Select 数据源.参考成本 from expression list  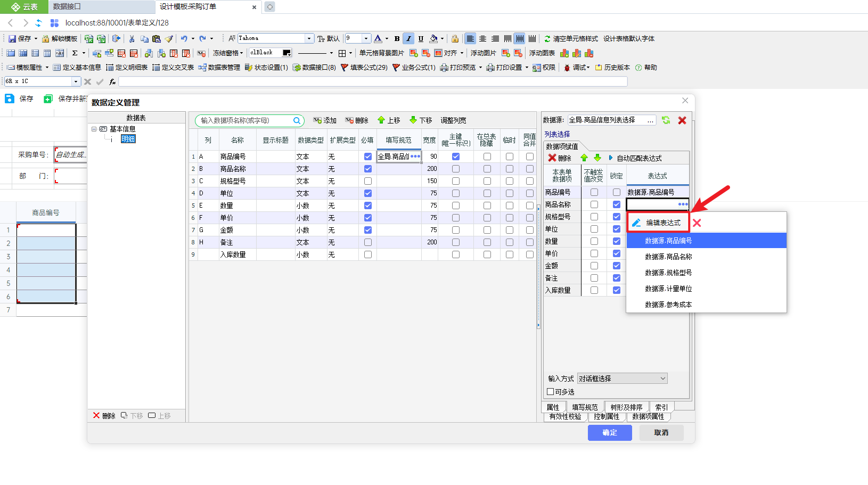(x=706, y=305)
